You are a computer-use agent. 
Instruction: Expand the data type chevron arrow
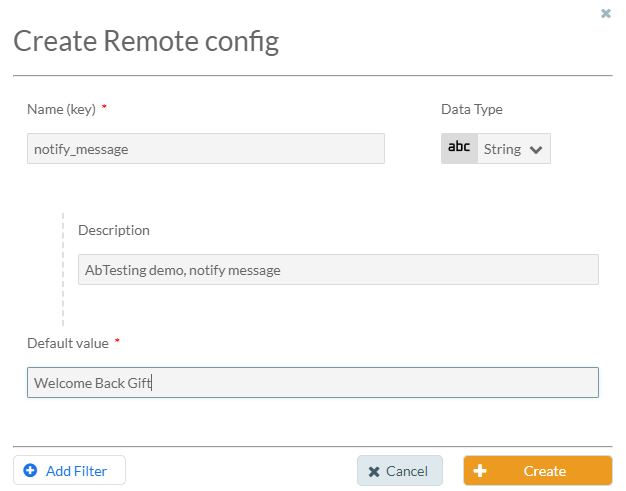[536, 150]
